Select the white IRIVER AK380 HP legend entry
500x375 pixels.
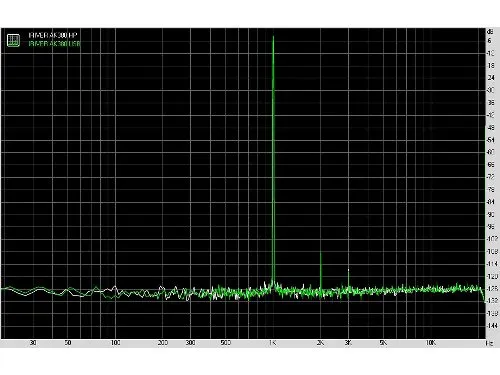click(x=53, y=35)
